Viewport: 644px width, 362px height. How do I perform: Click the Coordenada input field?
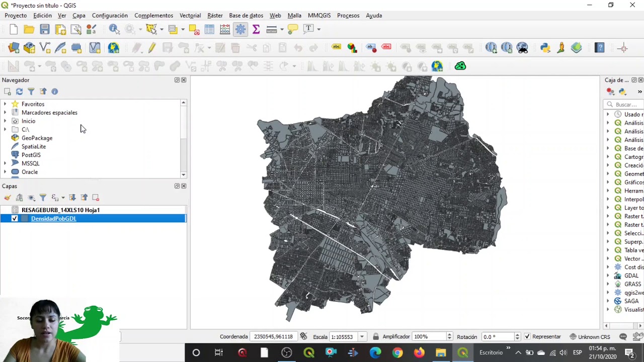[x=273, y=336]
